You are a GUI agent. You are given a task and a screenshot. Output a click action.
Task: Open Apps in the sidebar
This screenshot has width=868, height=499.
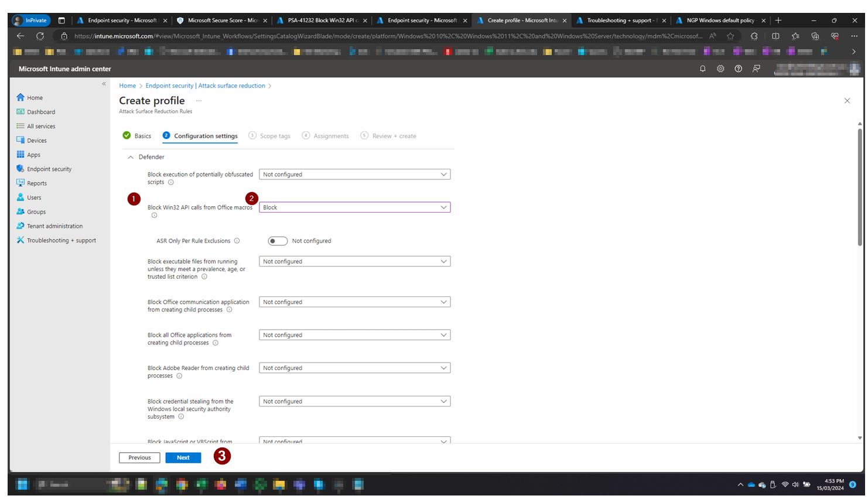[x=29, y=155]
